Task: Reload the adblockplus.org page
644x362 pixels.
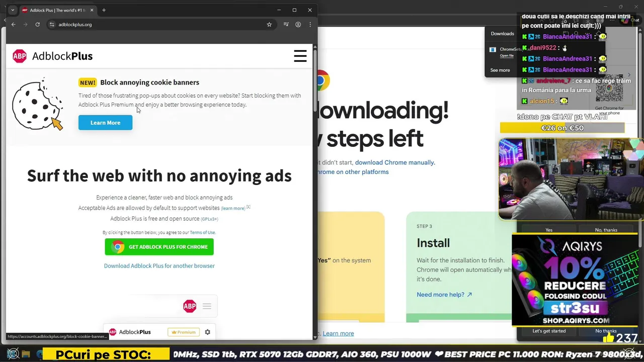Action: [x=37, y=24]
